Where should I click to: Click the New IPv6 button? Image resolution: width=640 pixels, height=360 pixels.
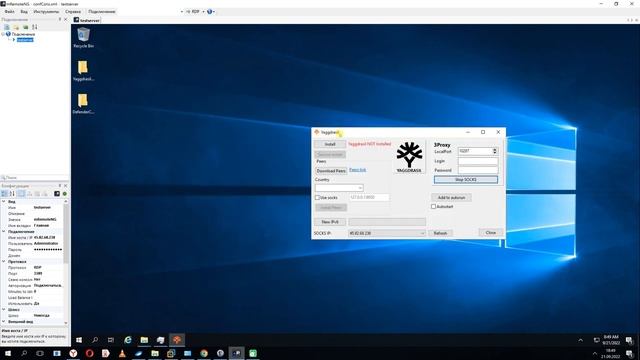[x=330, y=222]
